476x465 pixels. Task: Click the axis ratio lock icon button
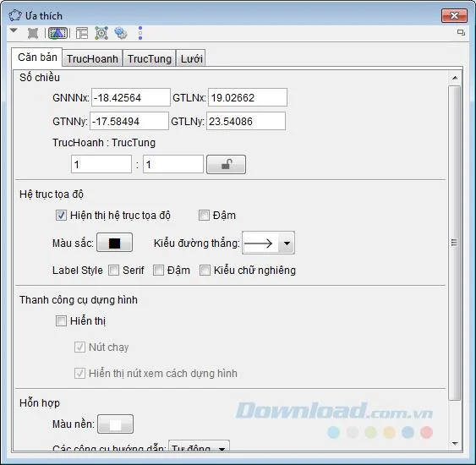point(226,165)
